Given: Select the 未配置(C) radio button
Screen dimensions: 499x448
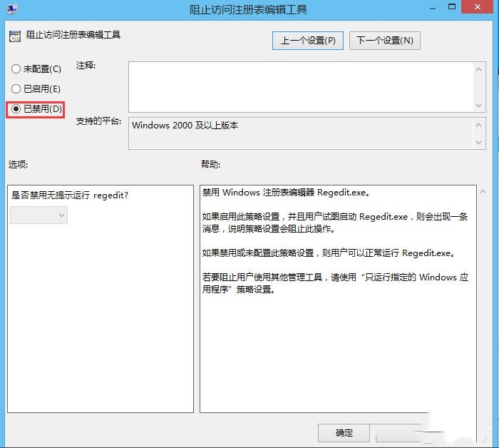Looking at the screenshot, I should (x=16, y=69).
